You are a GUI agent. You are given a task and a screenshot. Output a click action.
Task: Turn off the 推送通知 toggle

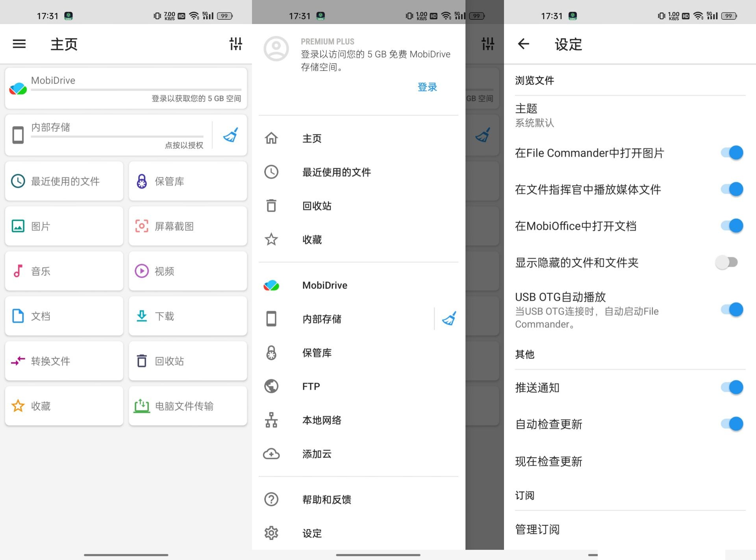click(732, 387)
